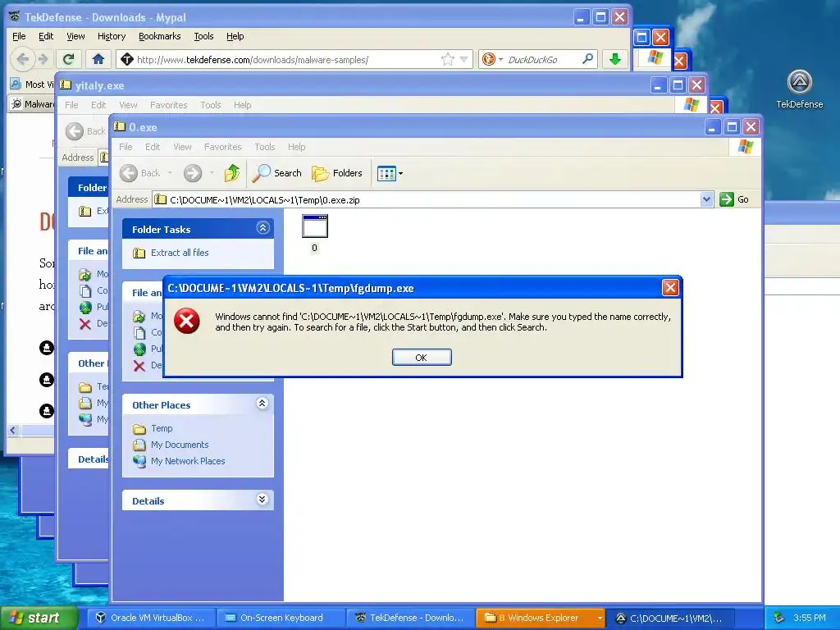This screenshot has width=840, height=630.
Task: Click Back button in the 0.exe toolbar
Action: (x=139, y=173)
